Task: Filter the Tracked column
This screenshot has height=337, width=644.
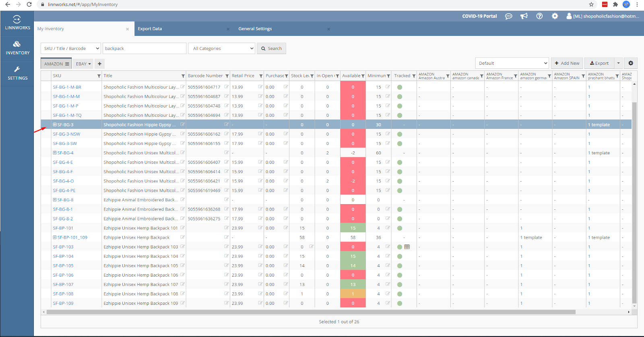Action: coord(414,76)
